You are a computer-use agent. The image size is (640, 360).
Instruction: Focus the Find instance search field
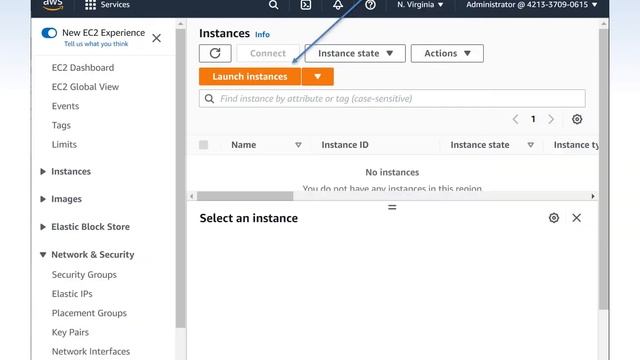(x=392, y=99)
